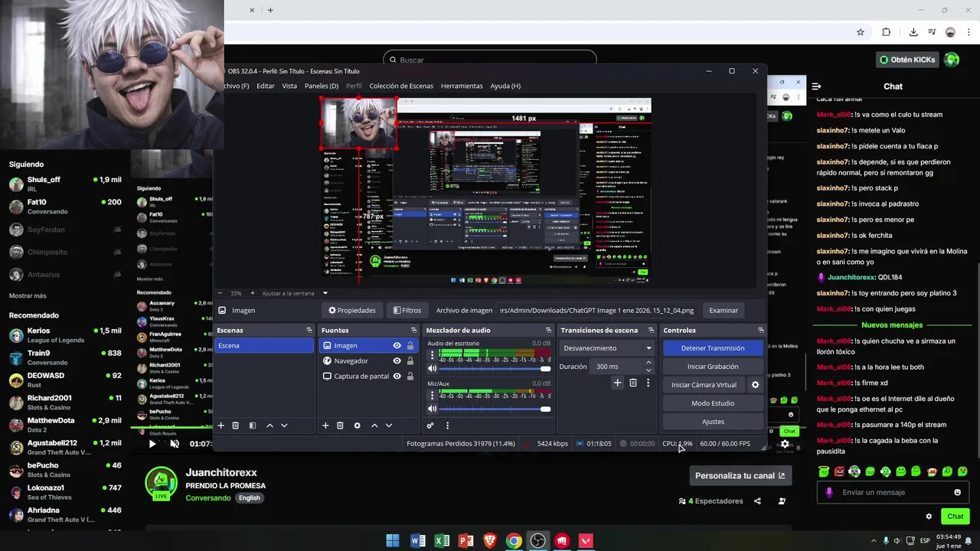Open the Colección de Escenas menu
This screenshot has width=980, height=551.
[x=401, y=86]
